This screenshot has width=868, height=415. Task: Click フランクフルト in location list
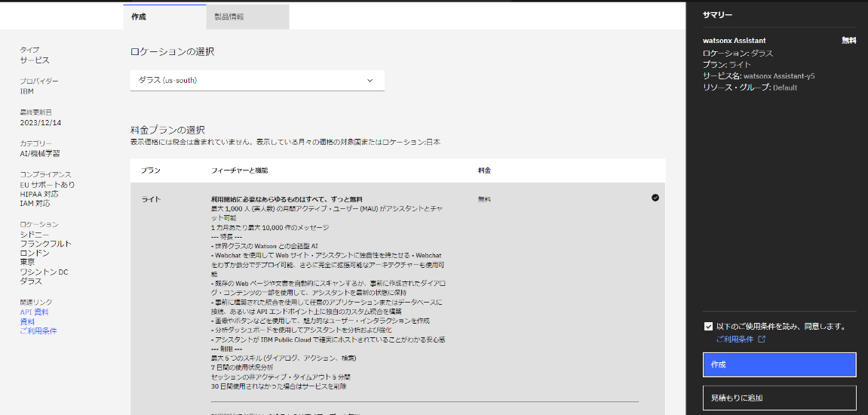click(45, 243)
